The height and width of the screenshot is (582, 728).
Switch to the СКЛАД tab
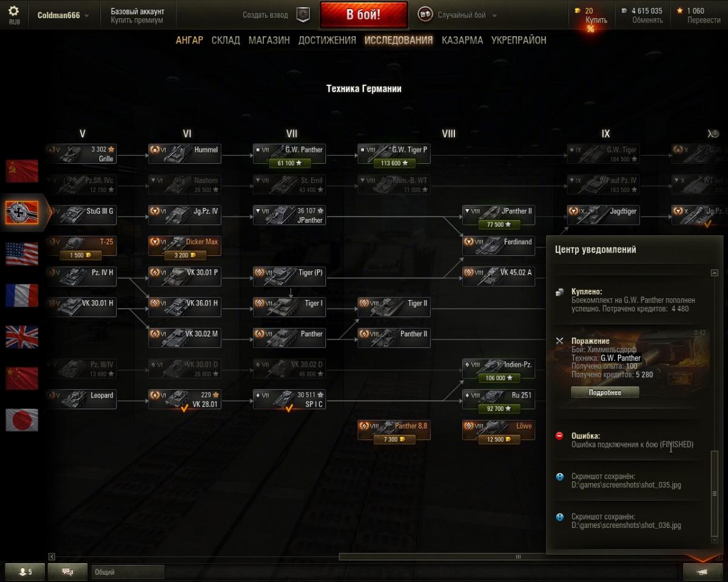point(226,40)
